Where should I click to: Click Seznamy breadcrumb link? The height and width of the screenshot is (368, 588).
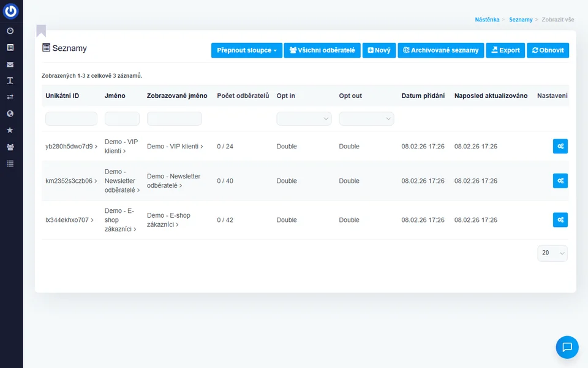click(x=521, y=20)
